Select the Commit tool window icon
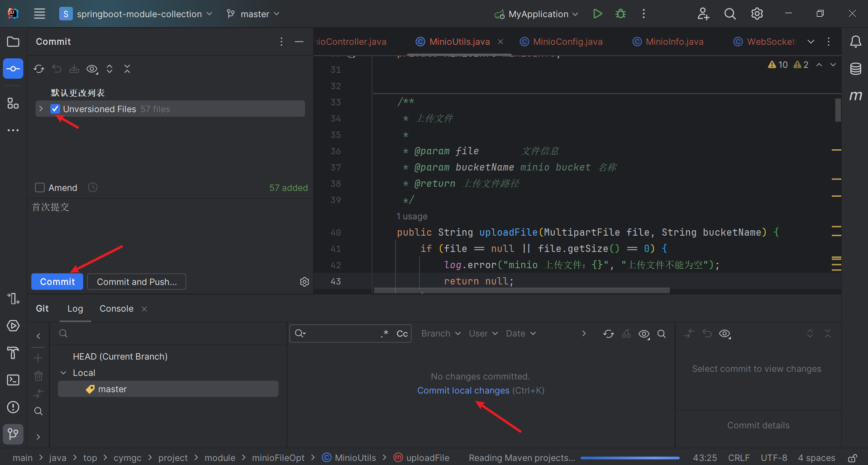This screenshot has height=465, width=868. click(13, 69)
